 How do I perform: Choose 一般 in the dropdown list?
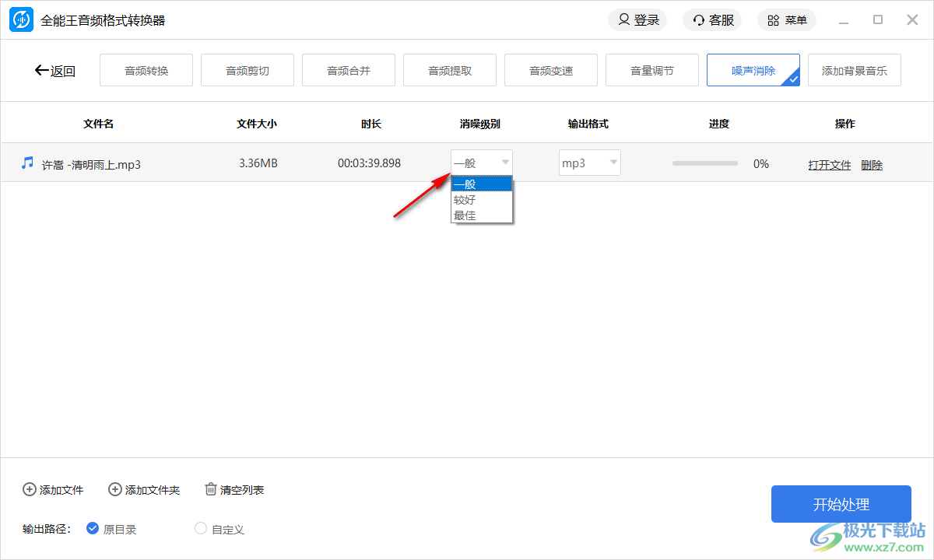click(x=482, y=184)
